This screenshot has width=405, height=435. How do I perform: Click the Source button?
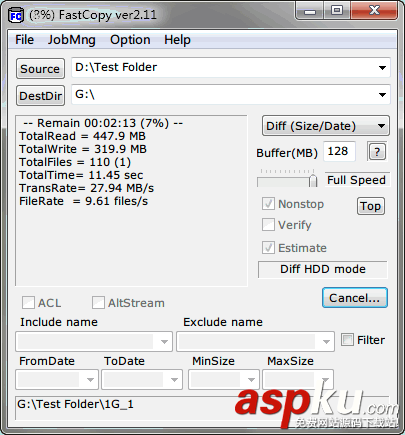coord(40,69)
